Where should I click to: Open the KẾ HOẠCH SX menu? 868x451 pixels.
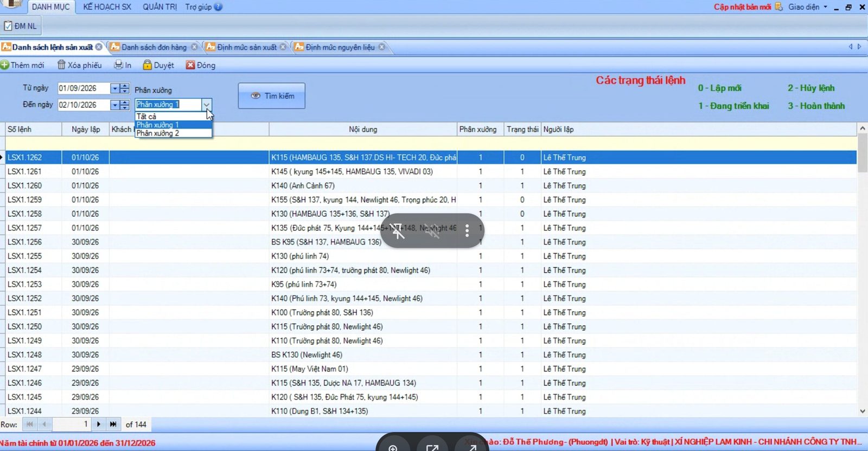(x=107, y=7)
